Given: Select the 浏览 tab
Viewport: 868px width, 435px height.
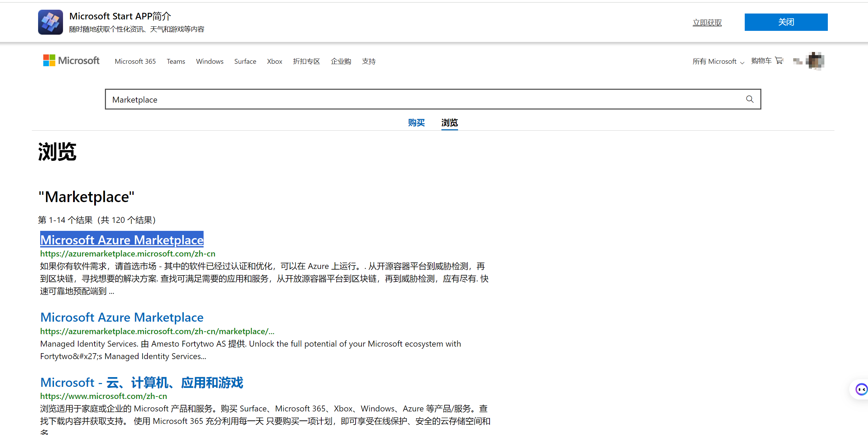Looking at the screenshot, I should click(449, 123).
